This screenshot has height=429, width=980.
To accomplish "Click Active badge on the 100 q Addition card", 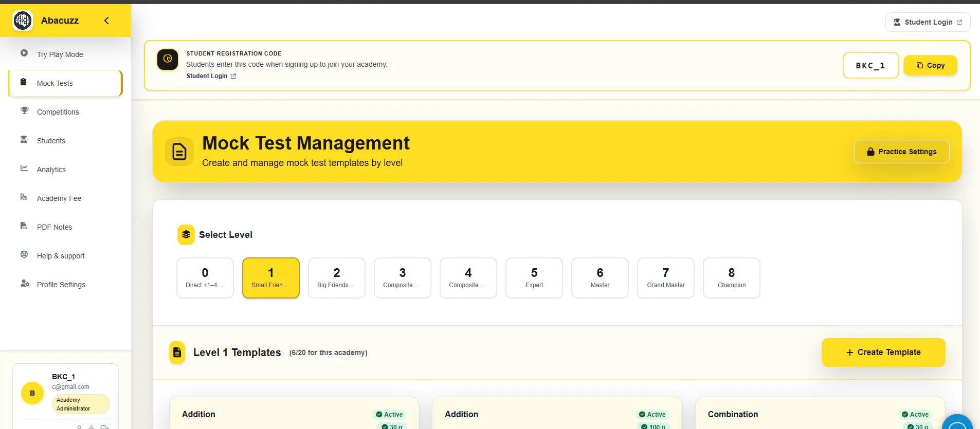I will [652, 415].
